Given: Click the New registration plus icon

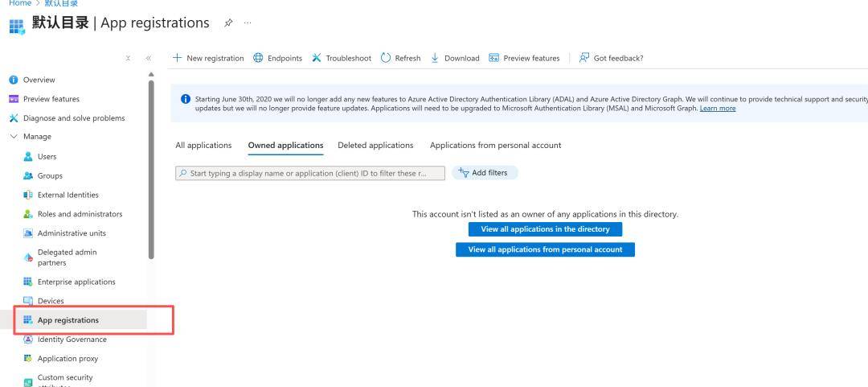Looking at the screenshot, I should 177,58.
